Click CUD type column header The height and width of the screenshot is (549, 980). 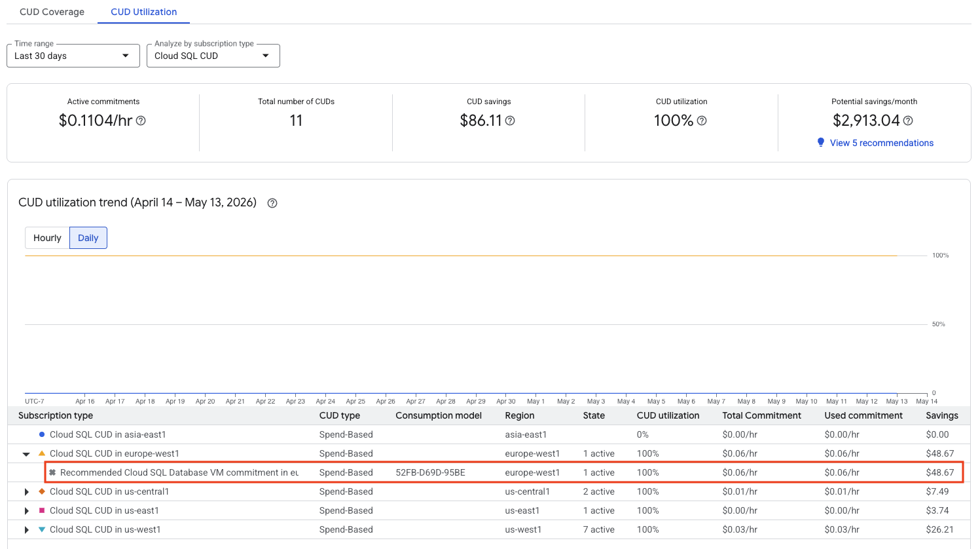[x=340, y=415]
